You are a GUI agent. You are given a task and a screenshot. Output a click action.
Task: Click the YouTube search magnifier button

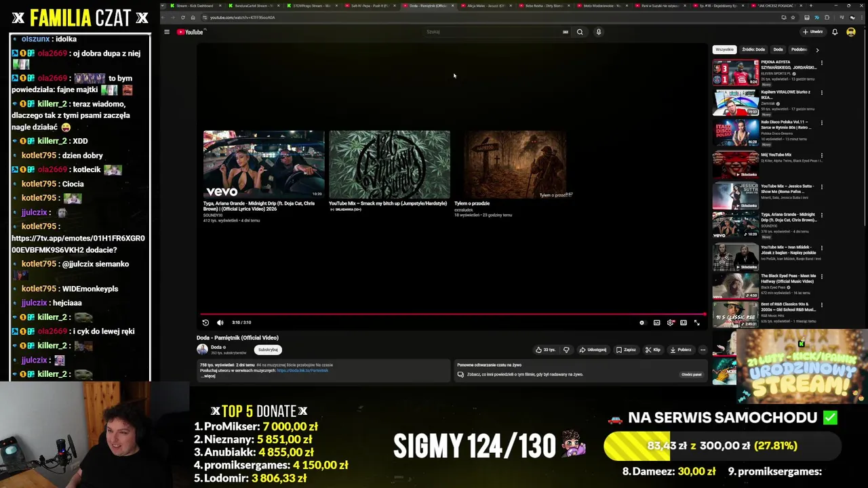coord(580,32)
